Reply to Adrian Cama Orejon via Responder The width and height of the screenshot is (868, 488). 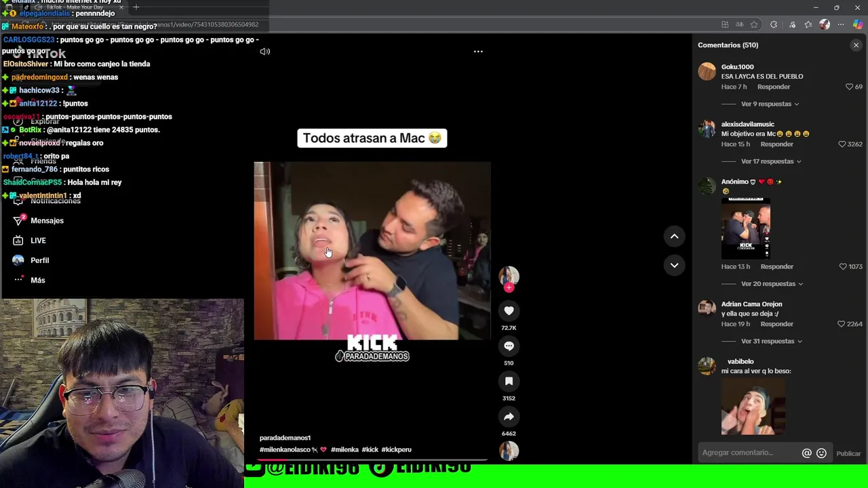776,325
